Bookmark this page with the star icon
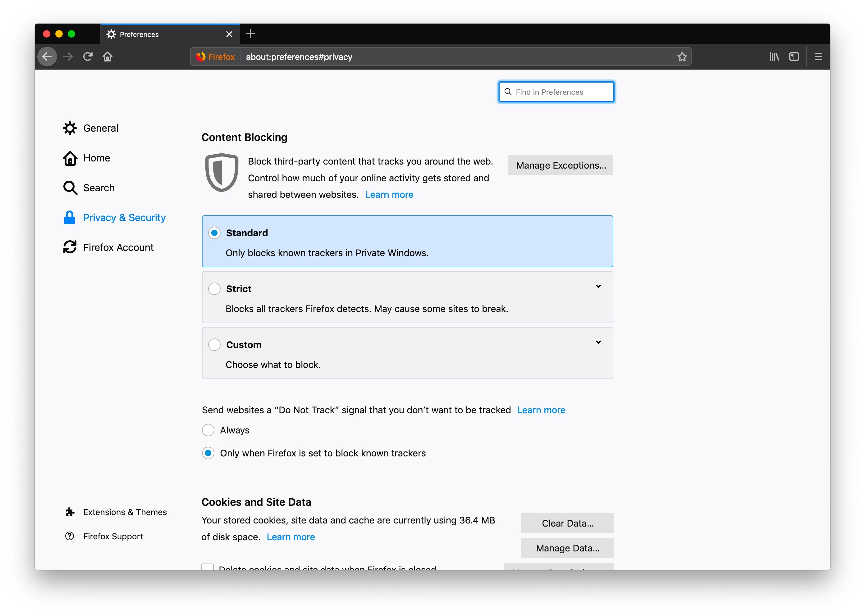The image size is (865, 616). (682, 57)
